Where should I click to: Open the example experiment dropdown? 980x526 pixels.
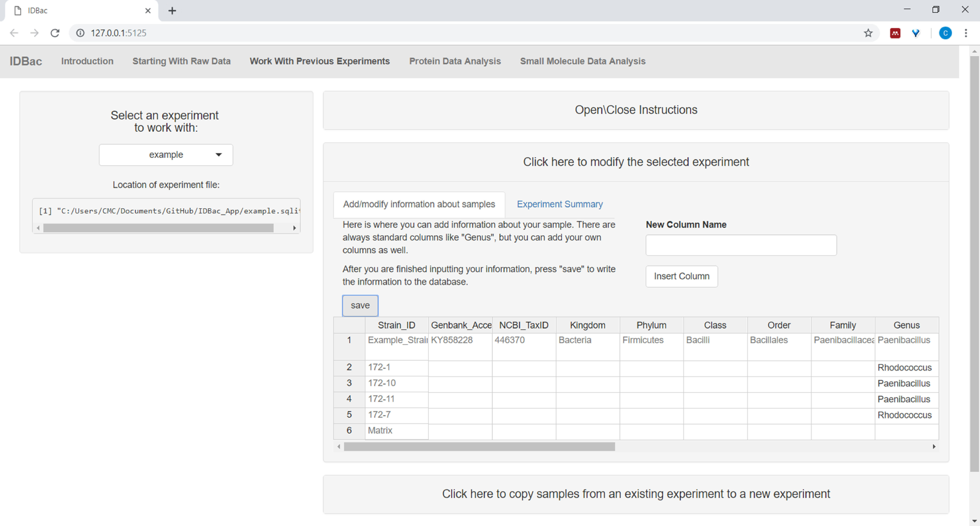pos(166,155)
